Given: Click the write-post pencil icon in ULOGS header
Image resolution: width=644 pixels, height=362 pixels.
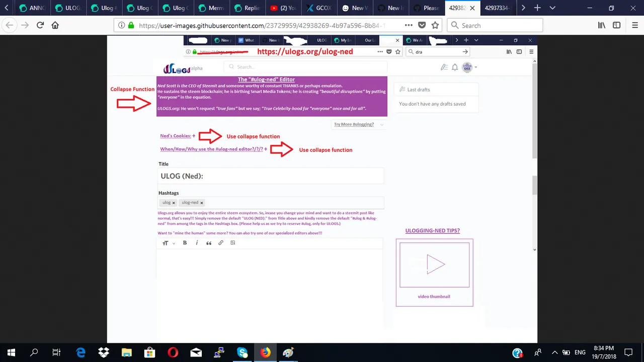Looking at the screenshot, I should point(444,67).
